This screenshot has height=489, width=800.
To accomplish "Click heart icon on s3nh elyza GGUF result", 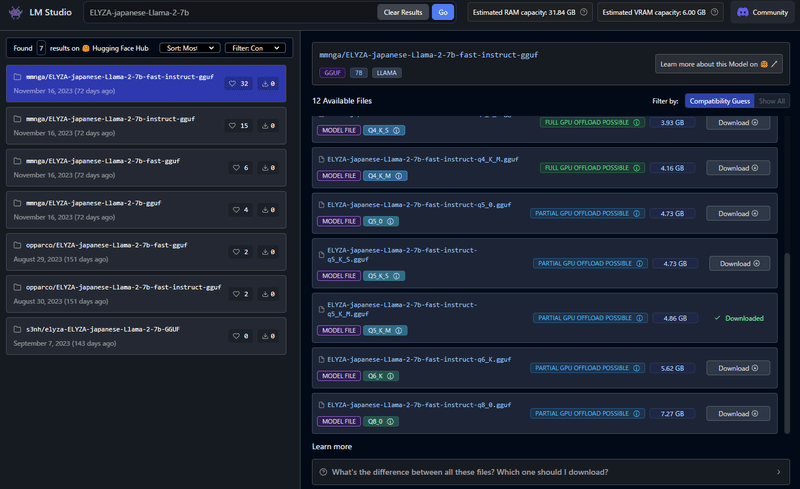I will (236, 336).
